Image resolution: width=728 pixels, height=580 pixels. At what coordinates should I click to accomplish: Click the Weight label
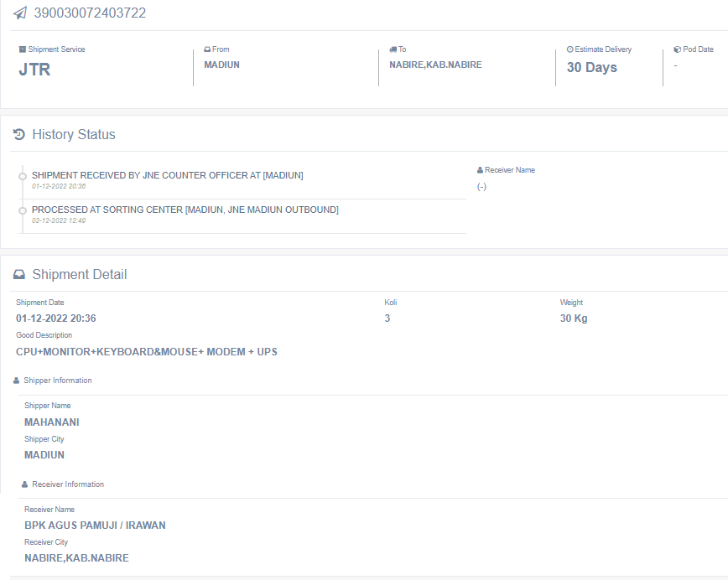pos(571,303)
